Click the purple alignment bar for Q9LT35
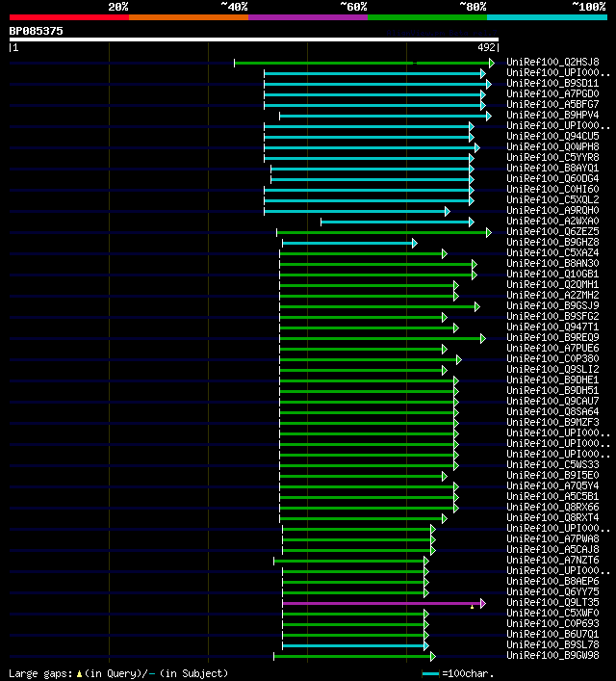Image resolution: width=616 pixels, height=681 pixels. tap(384, 603)
